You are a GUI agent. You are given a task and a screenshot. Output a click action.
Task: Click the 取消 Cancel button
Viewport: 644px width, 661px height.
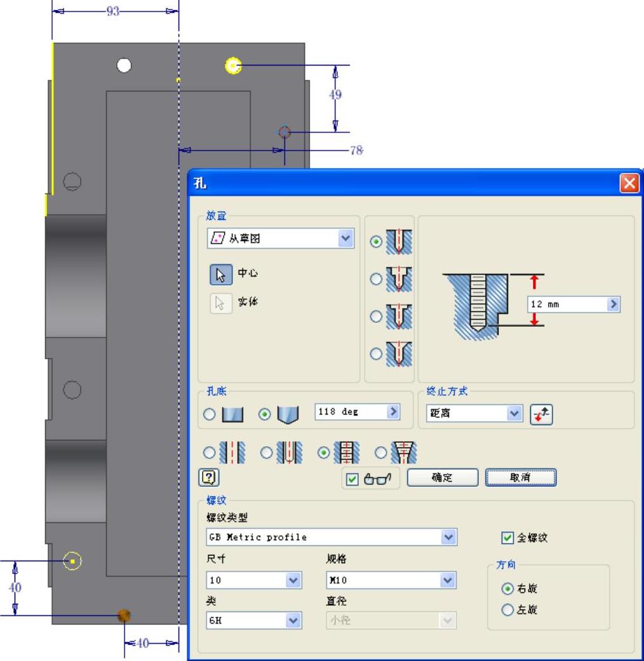click(521, 477)
